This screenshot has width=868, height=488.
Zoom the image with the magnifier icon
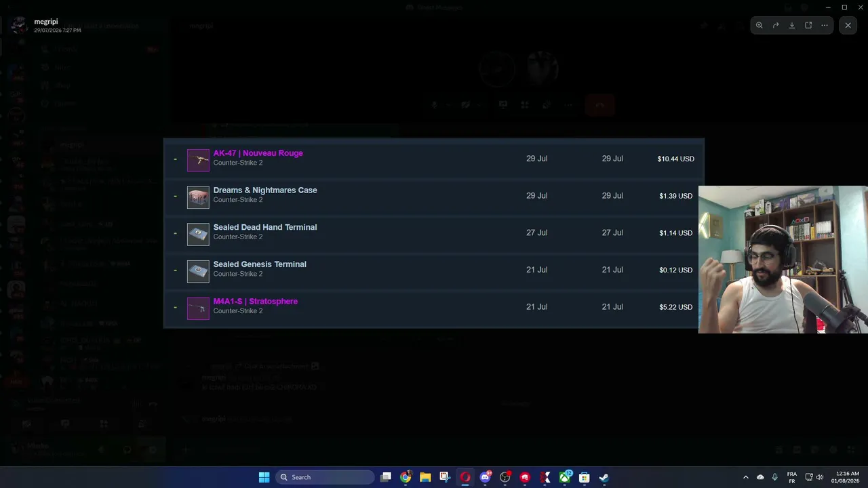tap(759, 25)
